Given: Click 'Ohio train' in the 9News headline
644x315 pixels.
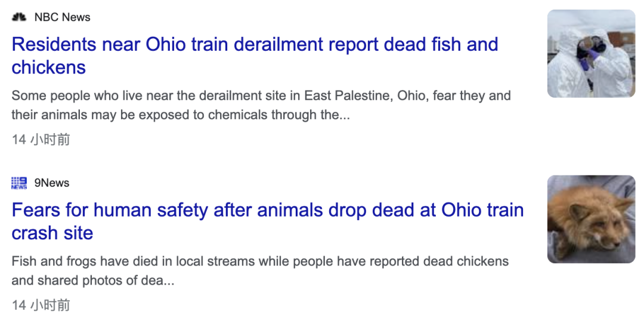Looking at the screenshot, I should [482, 210].
